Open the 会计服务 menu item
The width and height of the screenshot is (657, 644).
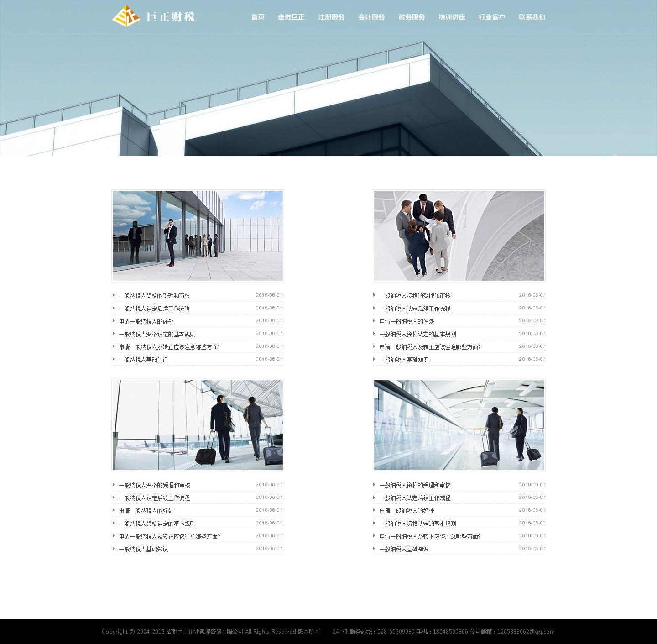(371, 17)
